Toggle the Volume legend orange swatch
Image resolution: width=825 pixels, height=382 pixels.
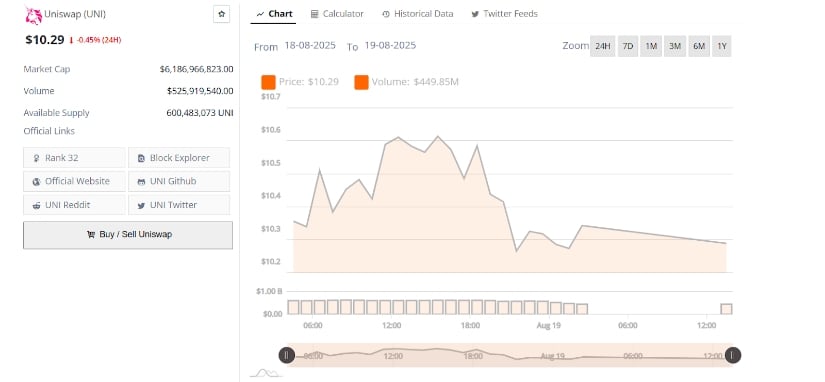pyautogui.click(x=361, y=82)
